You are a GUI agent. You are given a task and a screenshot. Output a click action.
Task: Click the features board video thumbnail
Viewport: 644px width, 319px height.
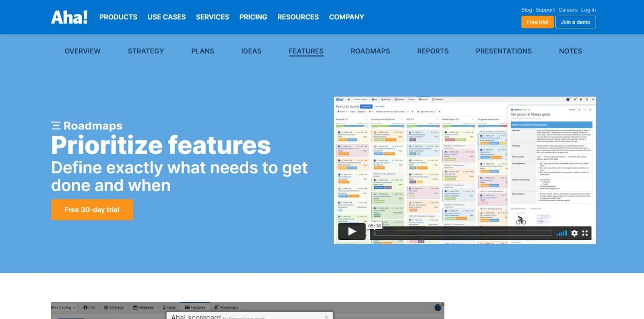(464, 170)
